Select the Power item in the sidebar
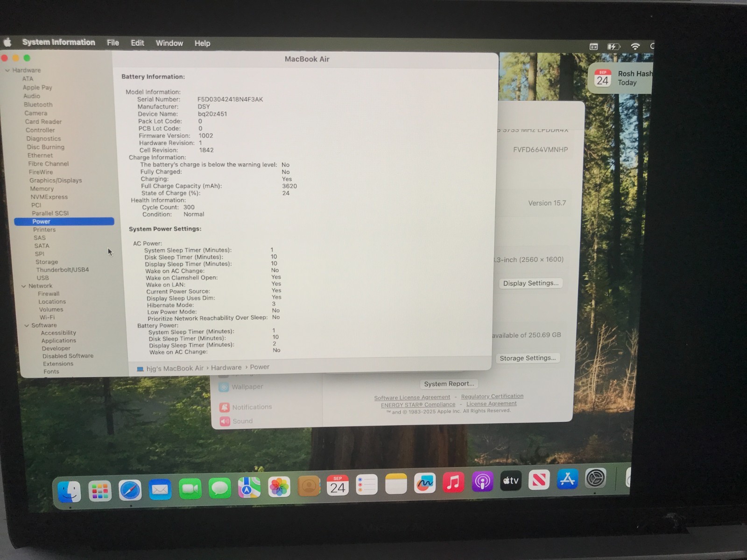The width and height of the screenshot is (747, 560). tap(64, 222)
